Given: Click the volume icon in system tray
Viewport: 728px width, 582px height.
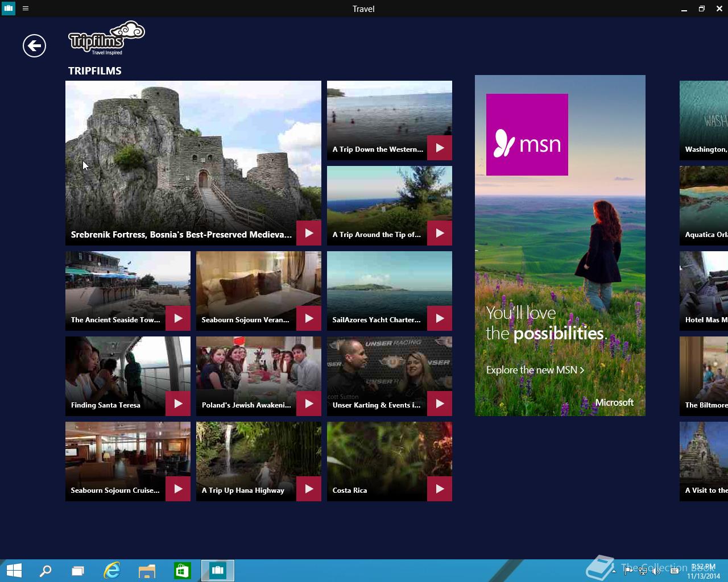Looking at the screenshot, I should click(656, 571).
